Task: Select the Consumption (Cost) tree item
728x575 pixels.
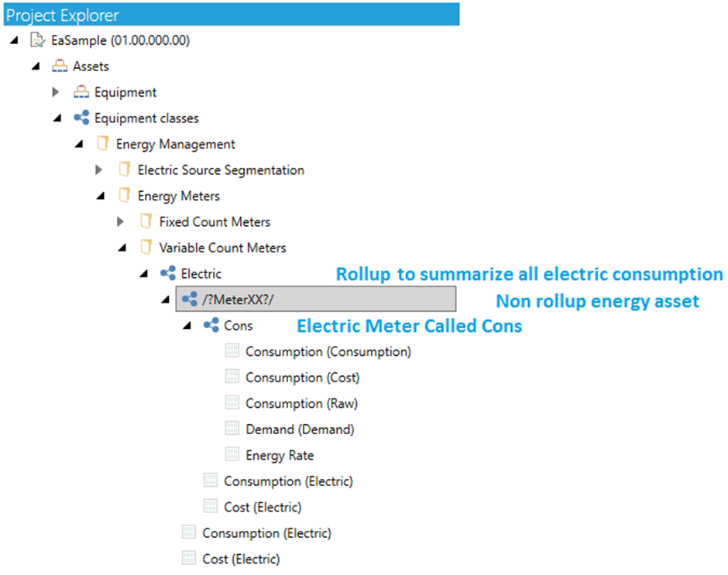Action: point(303,378)
